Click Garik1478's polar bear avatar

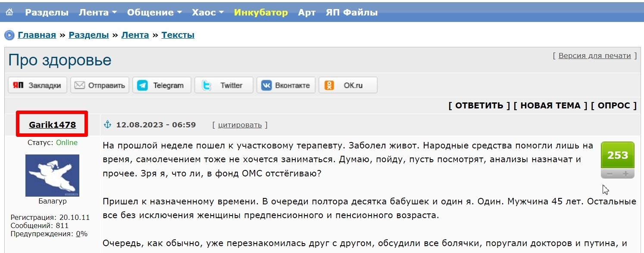pyautogui.click(x=52, y=175)
